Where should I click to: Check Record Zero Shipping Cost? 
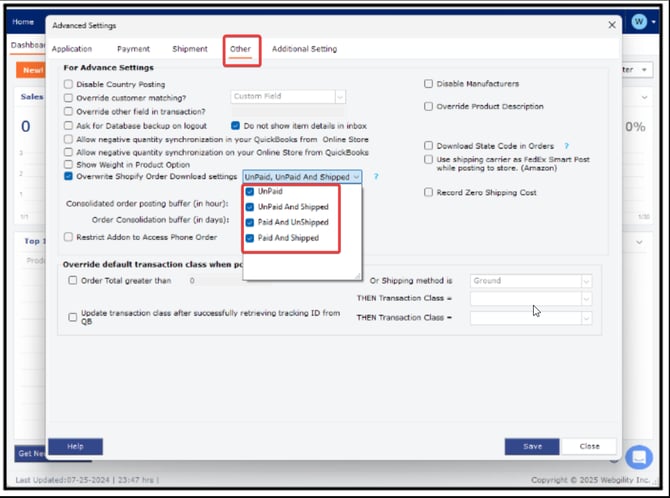(428, 192)
